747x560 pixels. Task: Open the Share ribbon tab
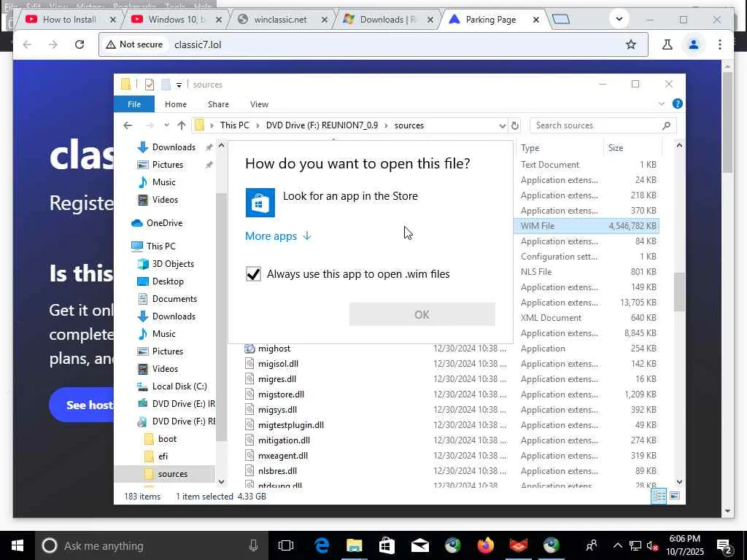[218, 104]
